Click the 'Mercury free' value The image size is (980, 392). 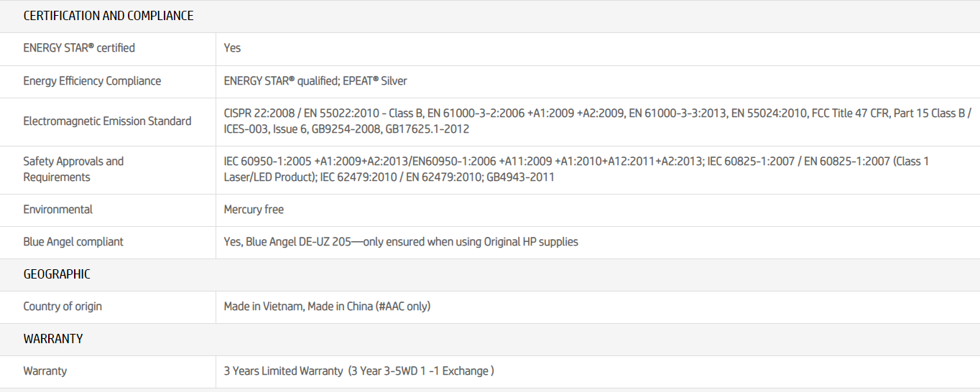point(254,210)
